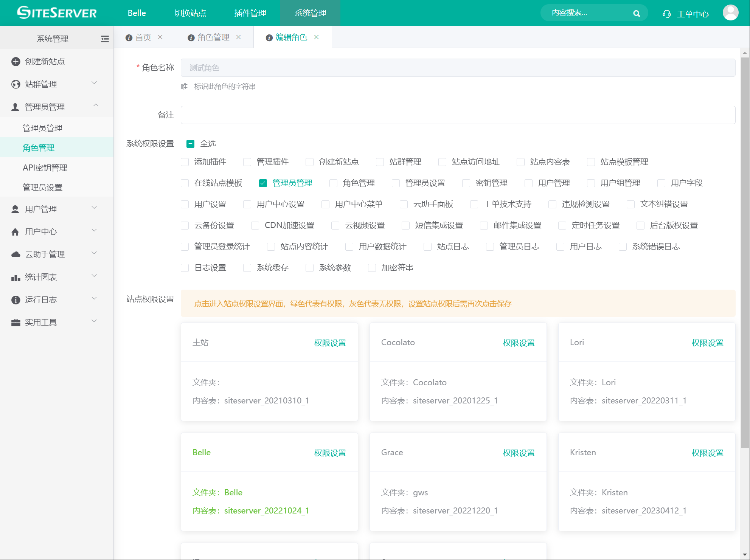Toggle the 全选 checkbox
This screenshot has width=750, height=560.
[191, 144]
